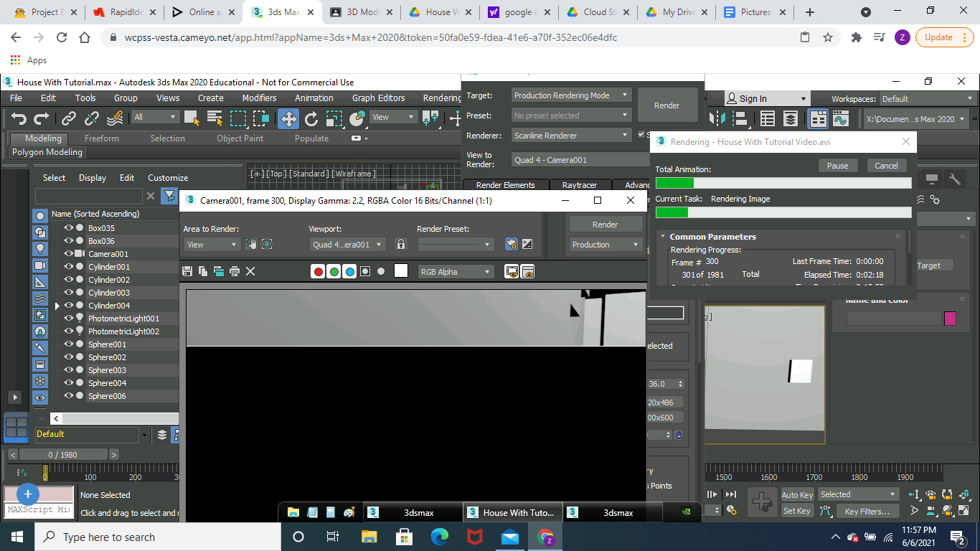Open the selection filter All dropdown

154,117
